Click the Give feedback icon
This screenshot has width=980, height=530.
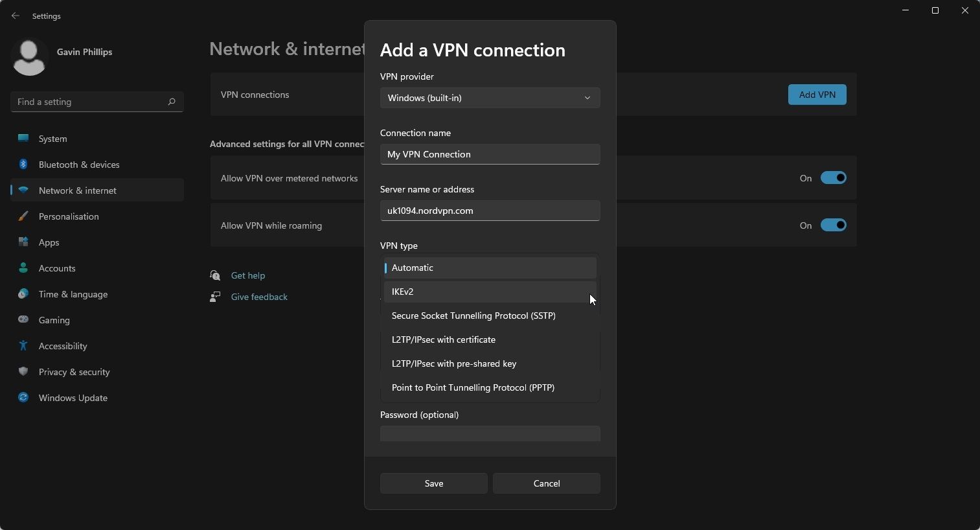[x=215, y=297]
